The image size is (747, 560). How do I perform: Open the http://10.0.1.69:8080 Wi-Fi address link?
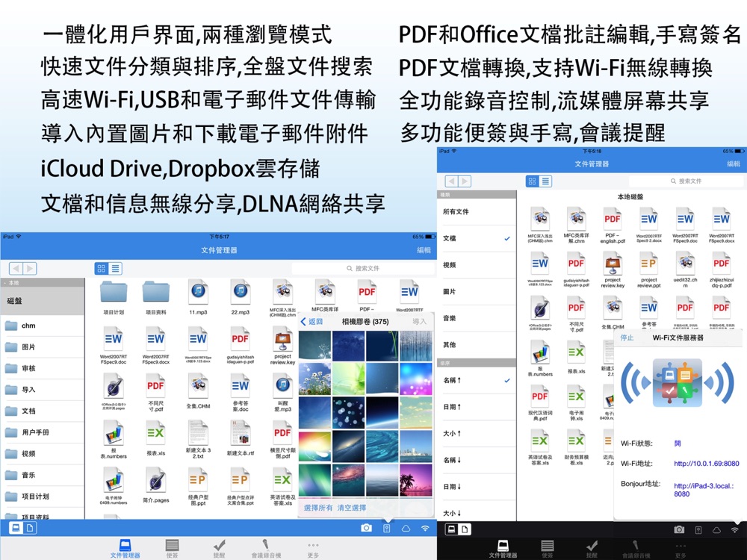[x=707, y=464]
